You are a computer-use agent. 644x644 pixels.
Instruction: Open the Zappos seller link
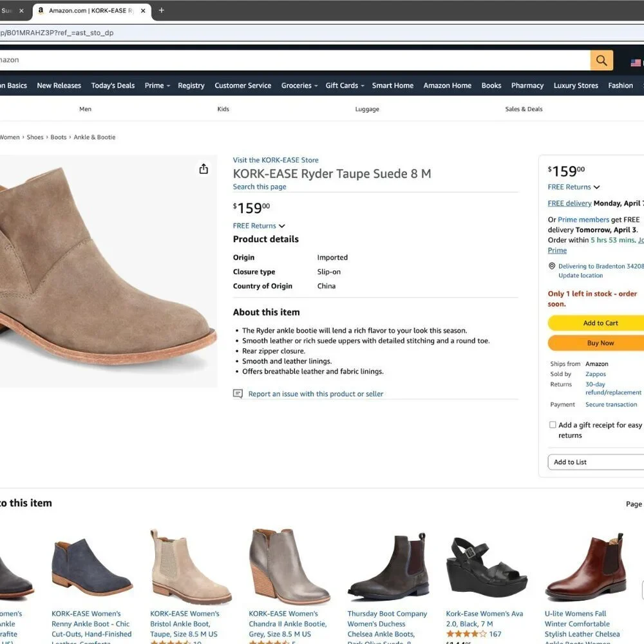596,374
